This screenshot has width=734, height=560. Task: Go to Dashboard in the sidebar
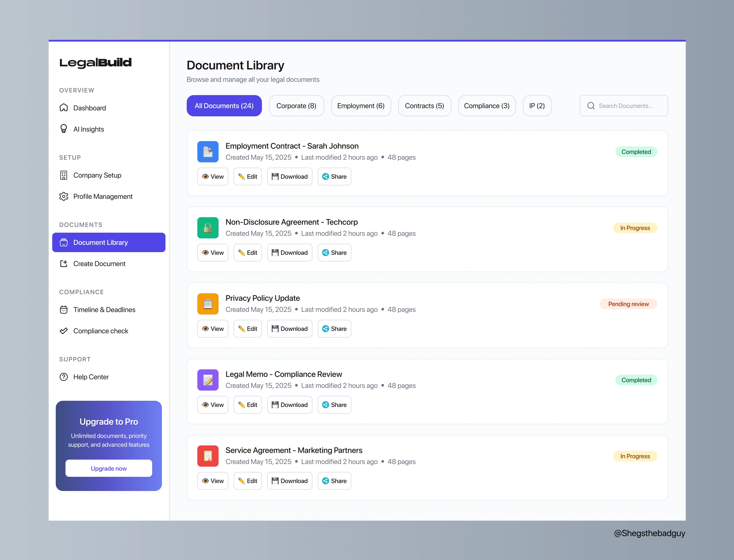pyautogui.click(x=89, y=108)
